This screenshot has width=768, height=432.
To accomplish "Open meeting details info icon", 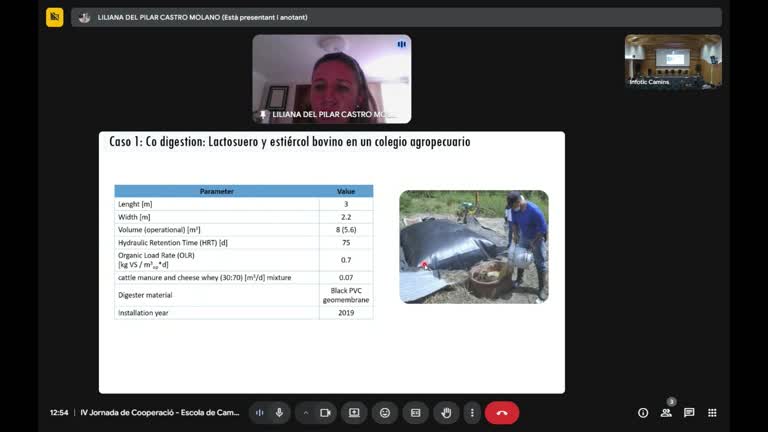I will 643,412.
